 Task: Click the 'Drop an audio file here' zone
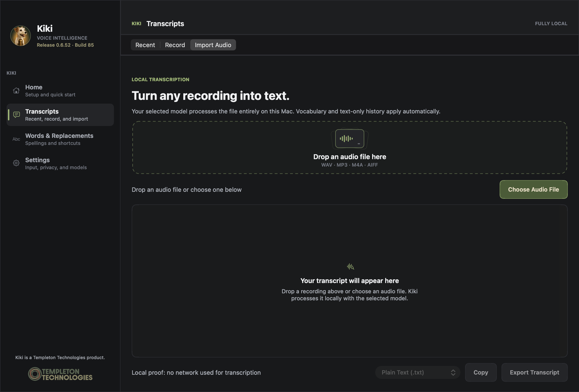click(x=350, y=148)
